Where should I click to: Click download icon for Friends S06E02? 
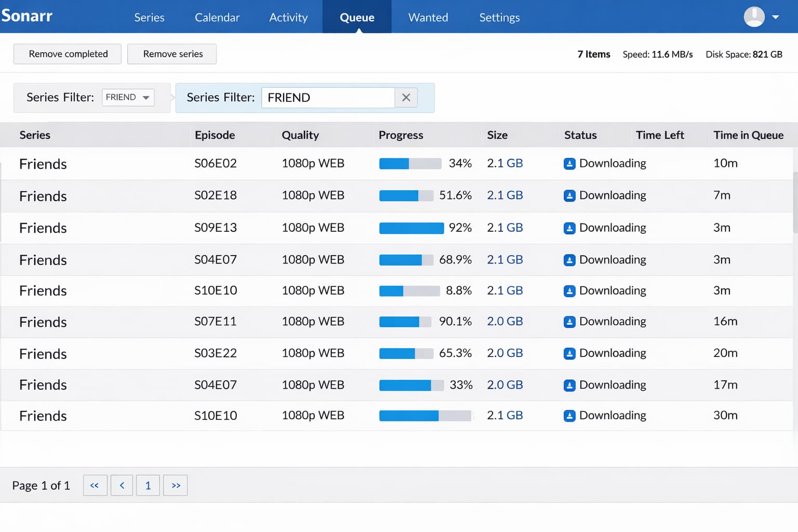pos(569,164)
